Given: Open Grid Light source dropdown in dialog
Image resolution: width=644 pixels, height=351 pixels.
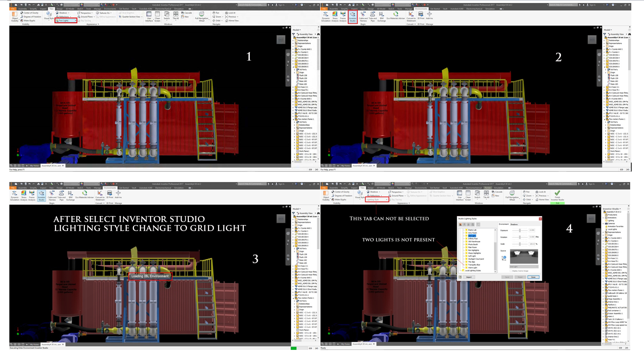Looking at the screenshot, I should pos(524,267).
